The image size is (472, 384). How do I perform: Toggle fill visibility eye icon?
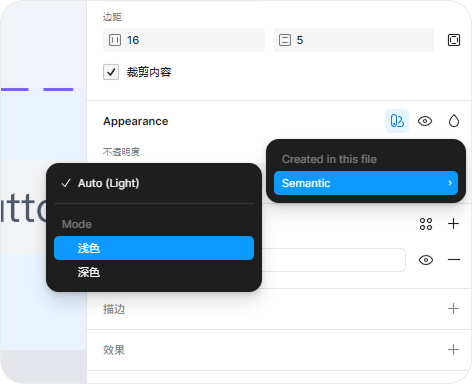click(426, 260)
